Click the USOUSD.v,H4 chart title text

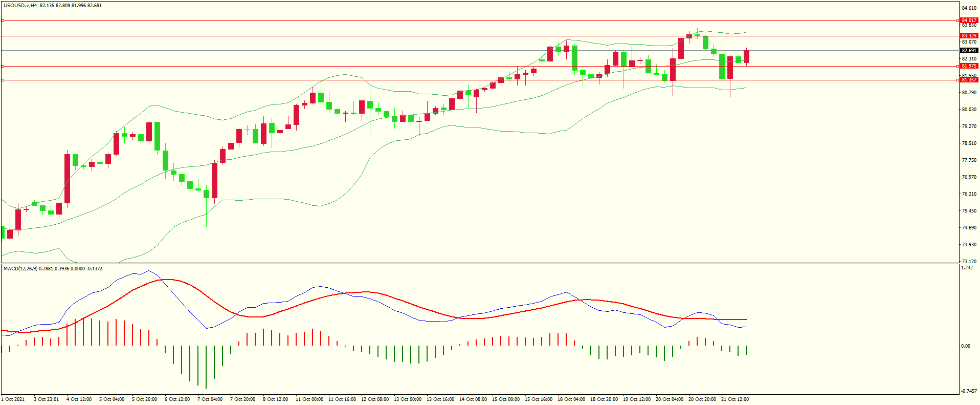[20, 6]
